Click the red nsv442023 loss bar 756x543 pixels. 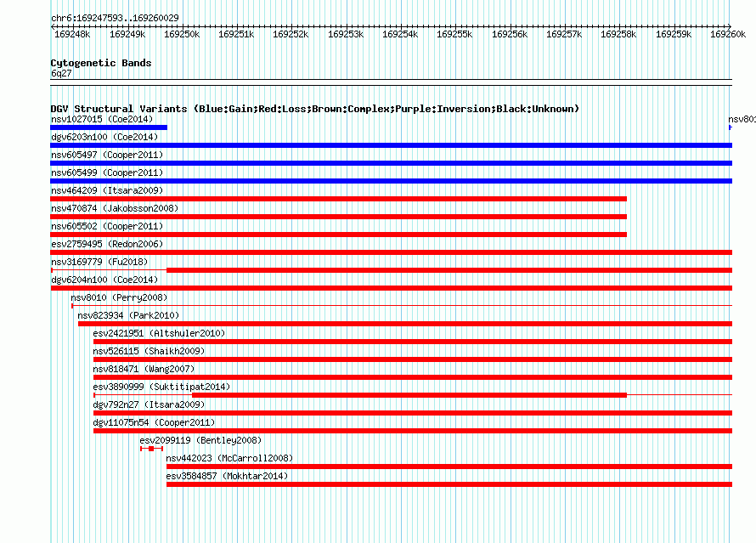coord(449,467)
